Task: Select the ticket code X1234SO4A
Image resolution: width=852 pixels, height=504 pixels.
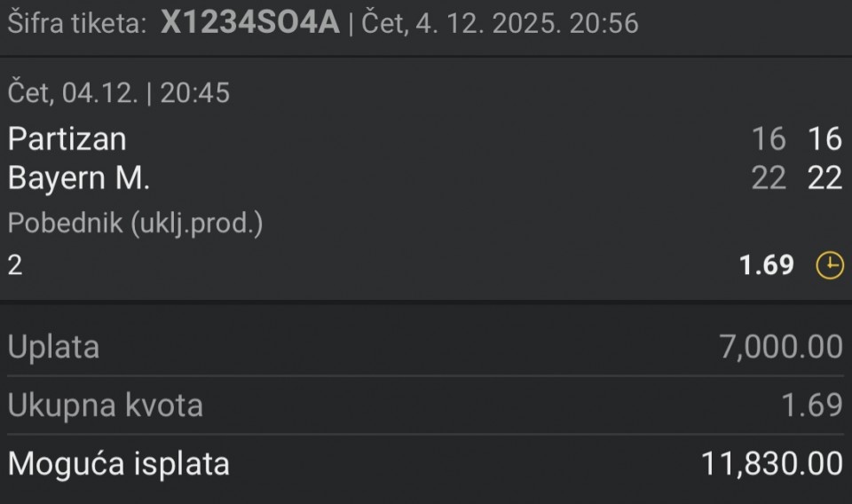Action: [x=249, y=23]
